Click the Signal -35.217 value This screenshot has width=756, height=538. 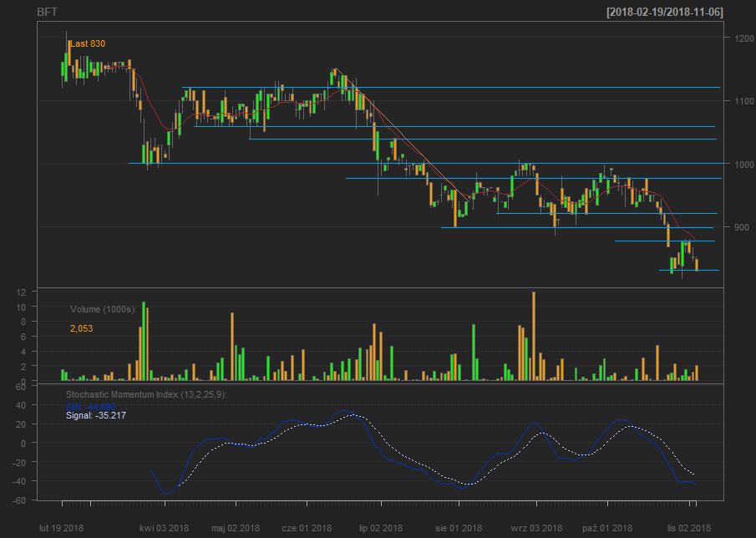click(x=96, y=415)
